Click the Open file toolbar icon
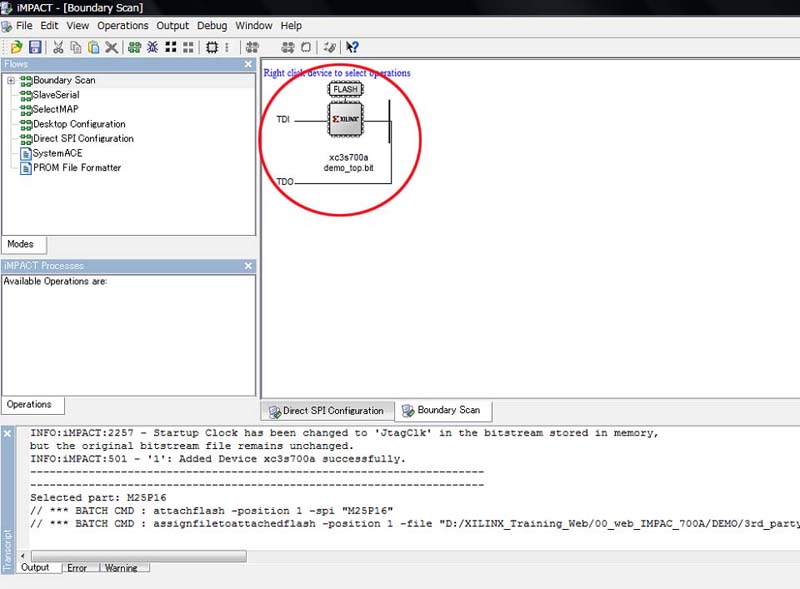 tap(16, 47)
